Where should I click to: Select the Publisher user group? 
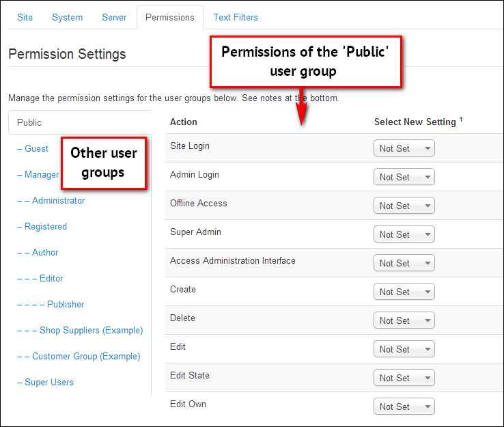coord(51,304)
